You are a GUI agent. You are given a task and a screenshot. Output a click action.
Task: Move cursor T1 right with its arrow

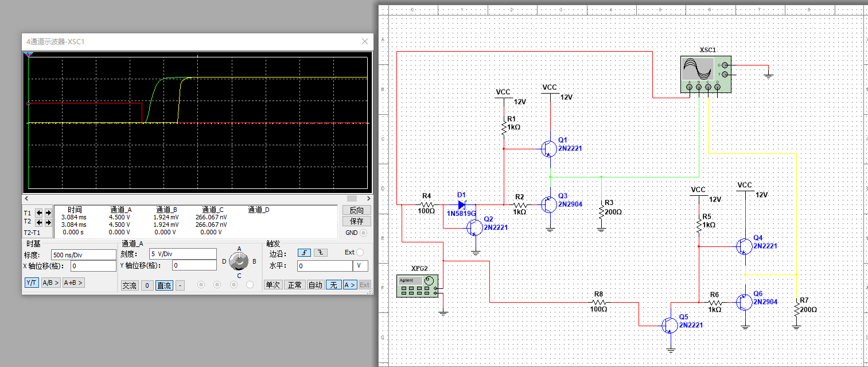click(48, 212)
